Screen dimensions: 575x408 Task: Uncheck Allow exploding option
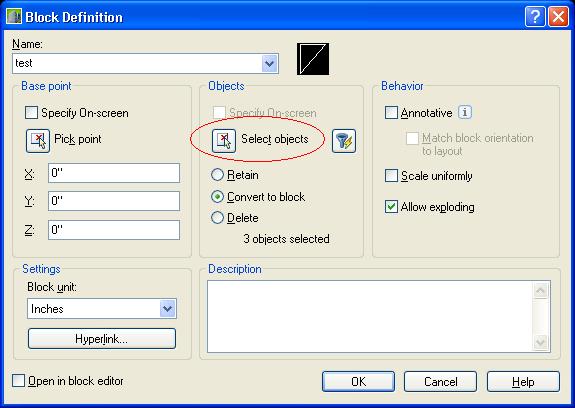[391, 207]
